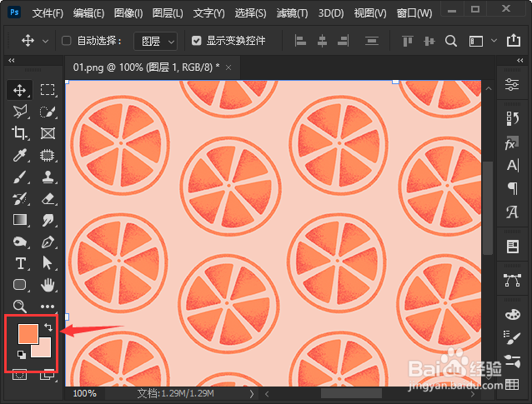The width and height of the screenshot is (532, 404).
Task: Toggle Quick Mask mode
Action: coord(19,375)
